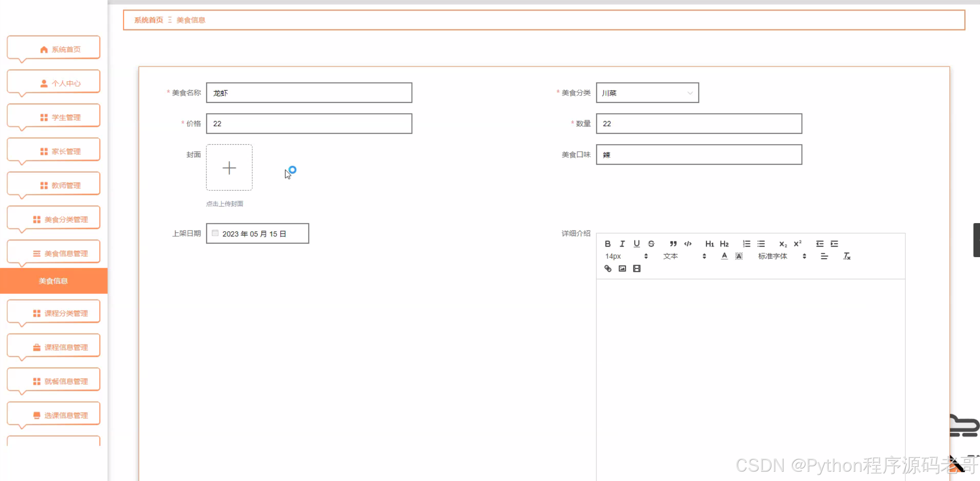Click the code block icon
Image resolution: width=980 pixels, height=481 pixels.
click(688, 244)
